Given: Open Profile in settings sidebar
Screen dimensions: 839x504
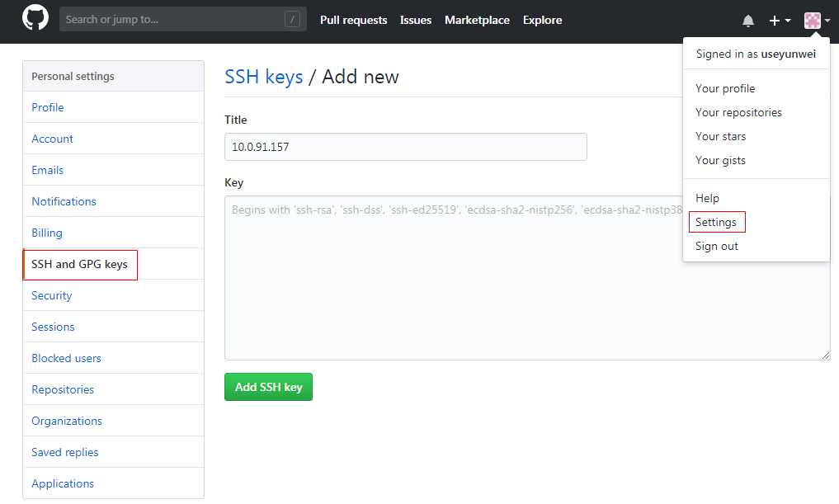Looking at the screenshot, I should [114, 107].
